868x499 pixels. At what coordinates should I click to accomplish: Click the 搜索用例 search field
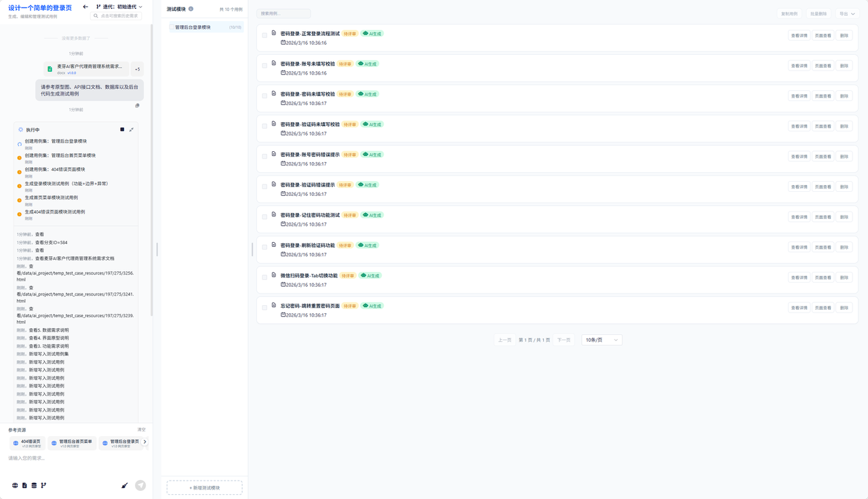pos(283,14)
